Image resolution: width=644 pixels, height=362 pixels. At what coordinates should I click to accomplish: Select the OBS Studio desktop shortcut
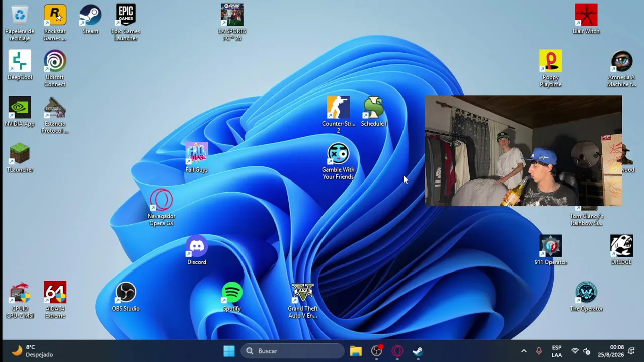pyautogui.click(x=126, y=297)
